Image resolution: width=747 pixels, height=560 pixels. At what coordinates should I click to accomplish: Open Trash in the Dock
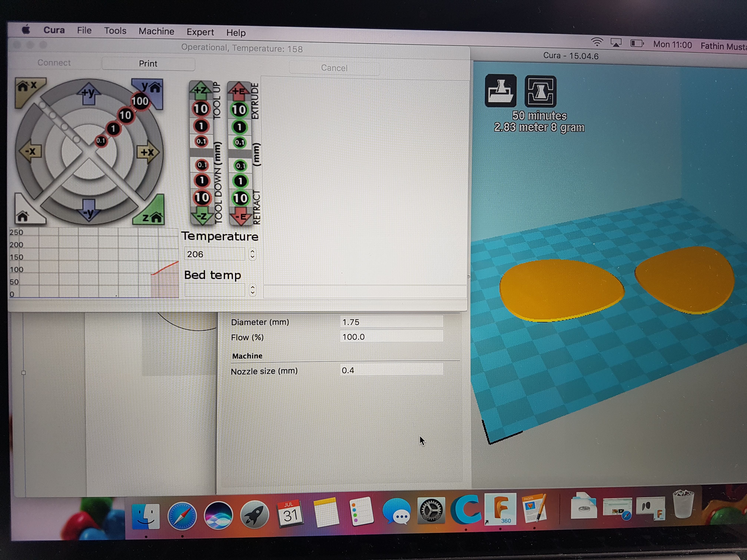point(683,504)
